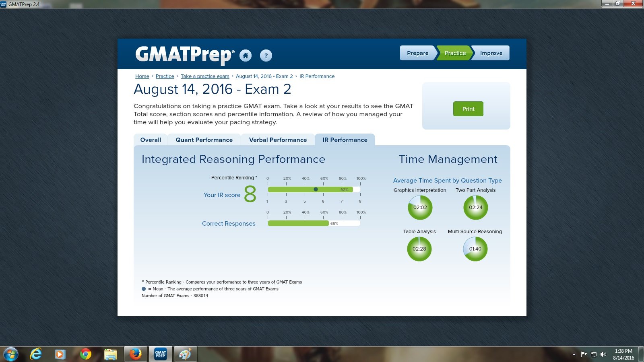Screen dimensions: 644x362
Task: Click the GMATPrep home icon
Action: click(x=246, y=56)
